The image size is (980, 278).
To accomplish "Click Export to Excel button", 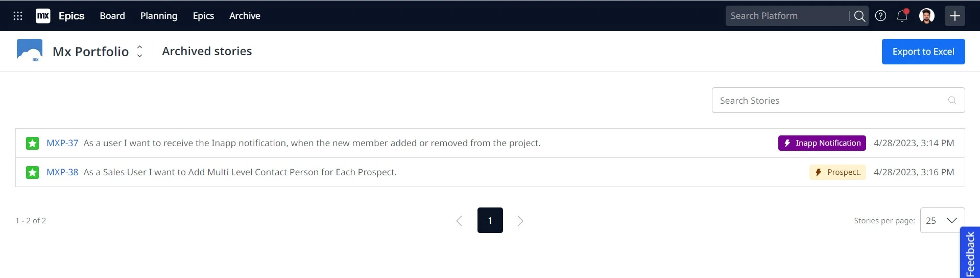I will [x=923, y=52].
